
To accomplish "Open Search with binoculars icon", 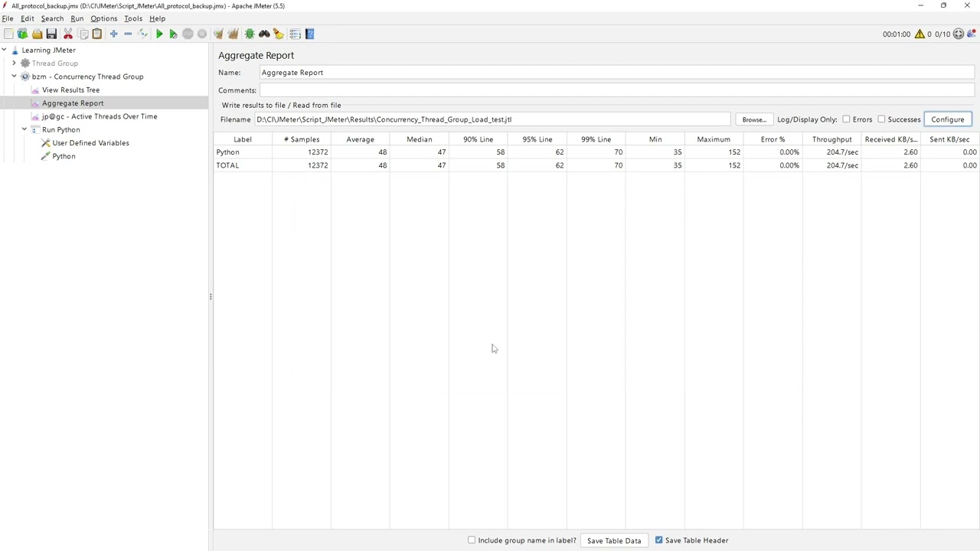I will coord(264,34).
